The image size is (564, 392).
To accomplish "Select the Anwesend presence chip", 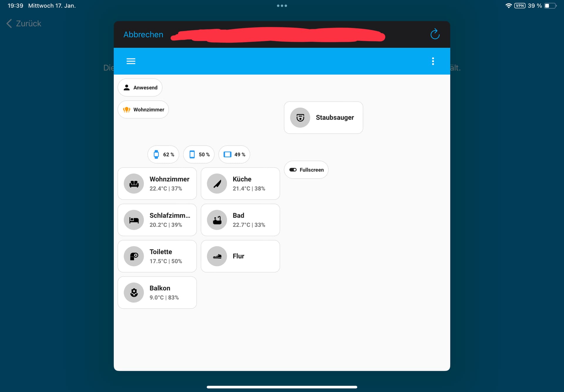I will click(x=140, y=88).
